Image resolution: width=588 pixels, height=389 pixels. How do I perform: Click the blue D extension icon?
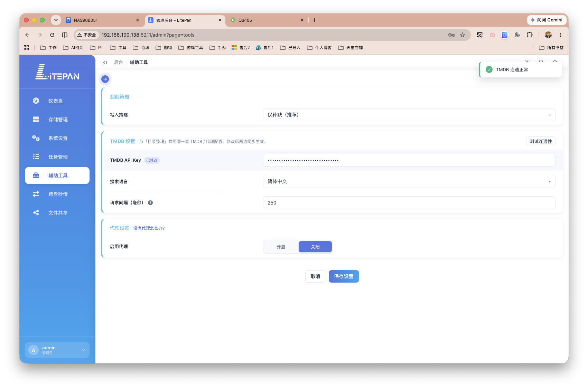505,35
